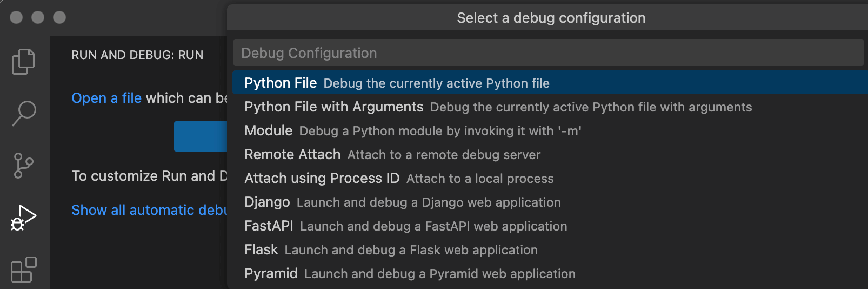Click the 'Open a file' link
This screenshot has height=289, width=868.
click(x=106, y=98)
